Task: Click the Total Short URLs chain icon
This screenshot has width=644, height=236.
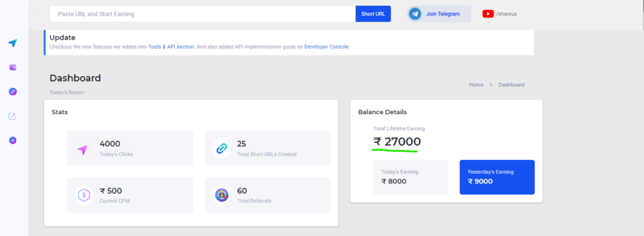Action: click(221, 149)
